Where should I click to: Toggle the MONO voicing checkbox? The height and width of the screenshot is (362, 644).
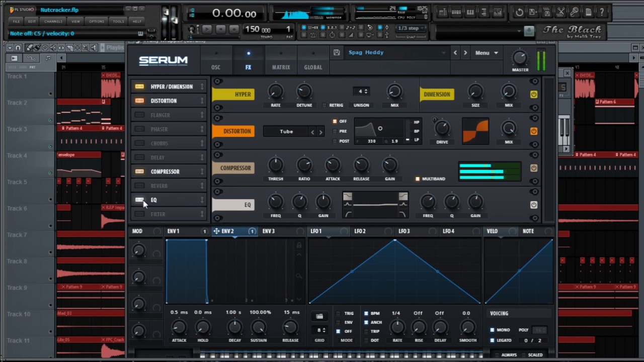coord(492,330)
